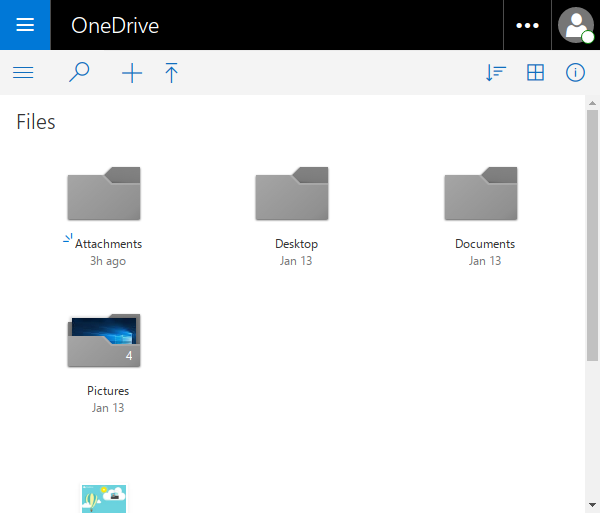Click the 'Jan 13' date under Desktop
Screen dimensions: 600x513
[x=296, y=261]
